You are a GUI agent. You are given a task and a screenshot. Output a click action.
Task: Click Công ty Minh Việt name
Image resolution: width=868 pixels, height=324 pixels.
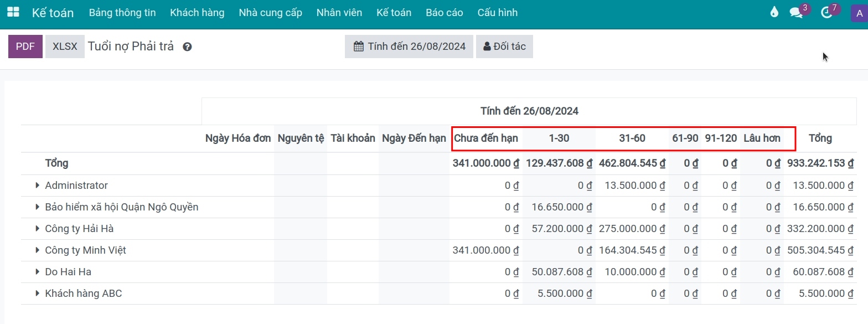point(86,250)
